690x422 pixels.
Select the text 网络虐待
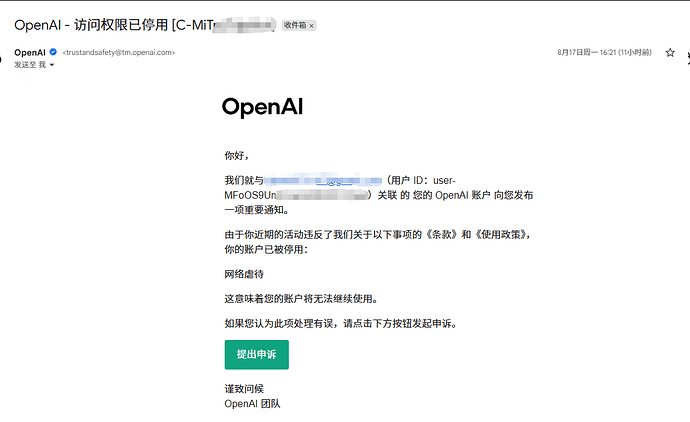(244, 274)
